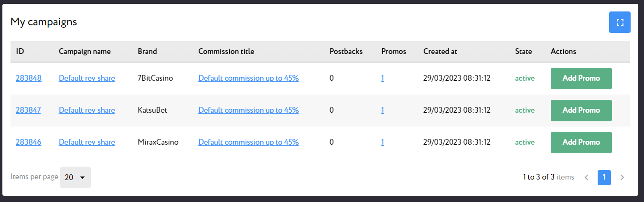View 7BitCasino commission up to 45% link

click(248, 78)
